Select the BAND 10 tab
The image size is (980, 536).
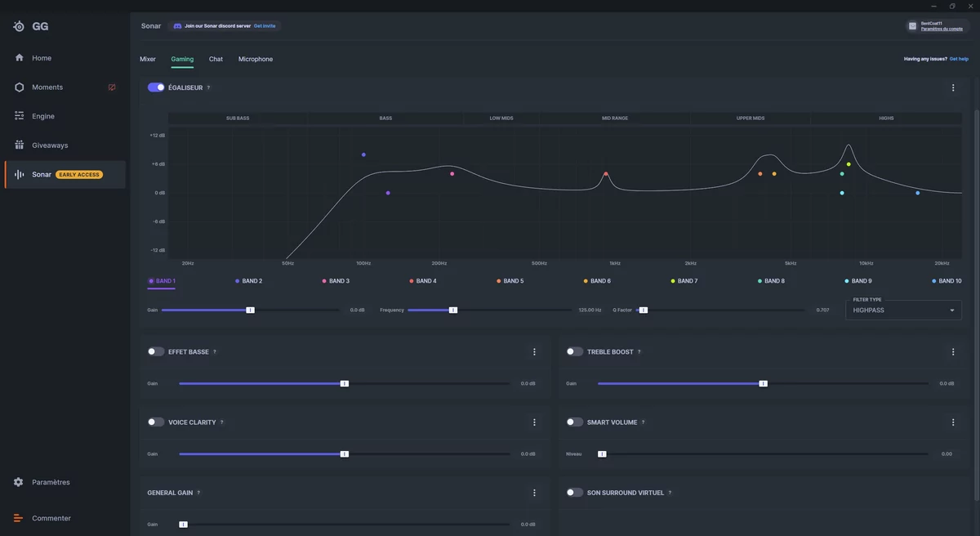(x=947, y=281)
